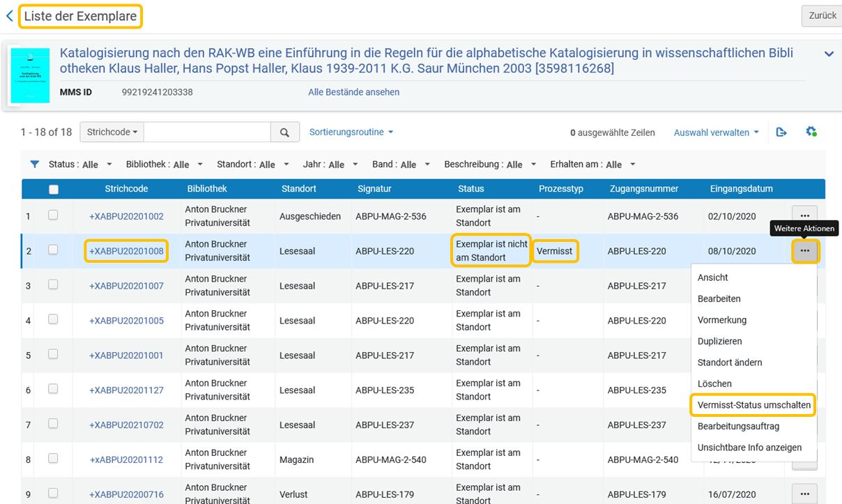The height and width of the screenshot is (504, 842).
Task: Open more actions for row 1
Action: coord(804,215)
